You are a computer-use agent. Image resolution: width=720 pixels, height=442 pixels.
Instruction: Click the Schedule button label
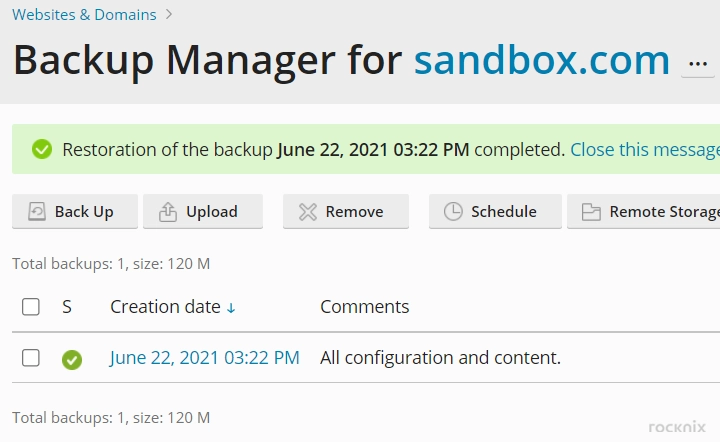tap(504, 212)
